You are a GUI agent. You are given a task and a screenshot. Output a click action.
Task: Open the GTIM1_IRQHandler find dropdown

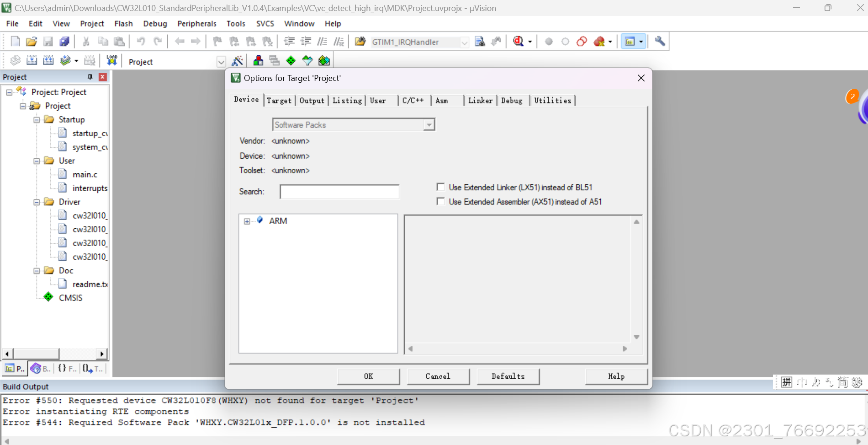click(464, 42)
